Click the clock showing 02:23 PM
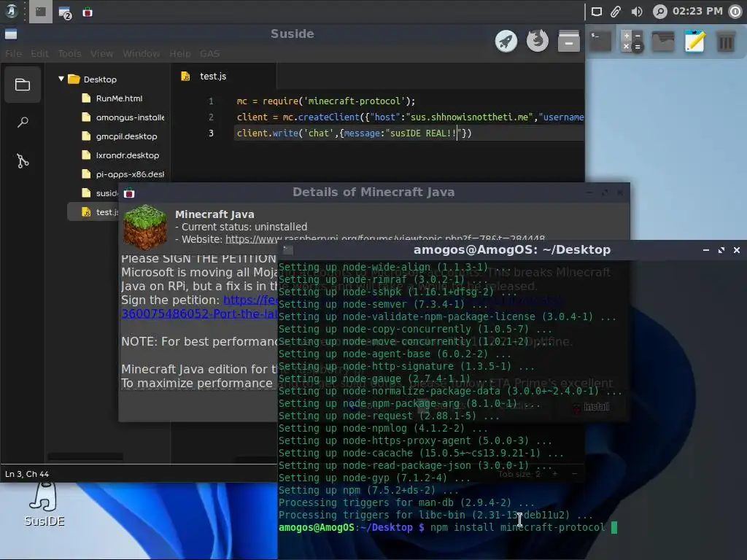The image size is (747, 560). point(697,11)
